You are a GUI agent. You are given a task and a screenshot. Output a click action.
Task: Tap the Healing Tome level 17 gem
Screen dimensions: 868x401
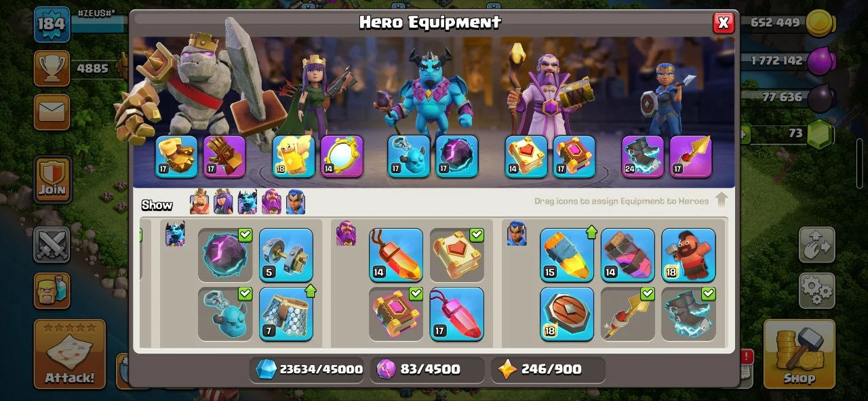pyautogui.click(x=456, y=314)
